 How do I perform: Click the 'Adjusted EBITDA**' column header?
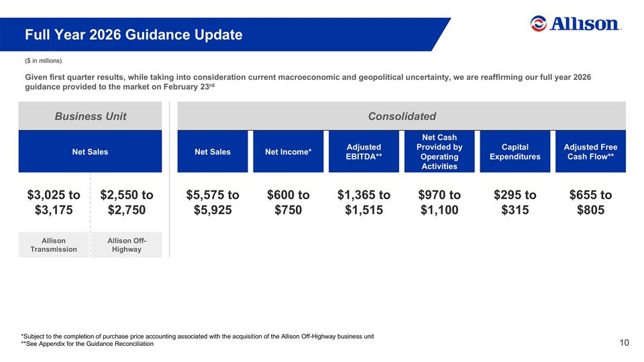pos(364,152)
